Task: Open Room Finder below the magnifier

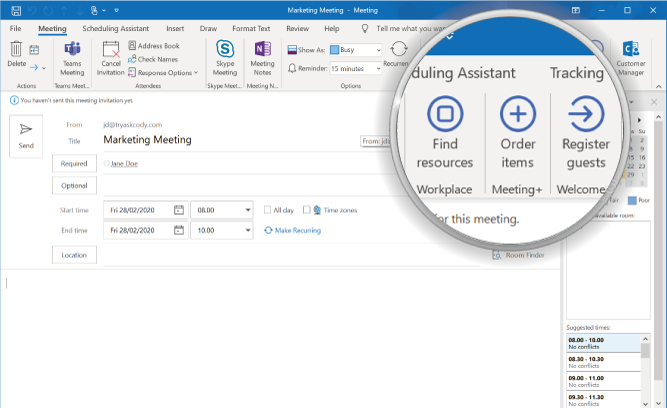Action: pos(519,255)
